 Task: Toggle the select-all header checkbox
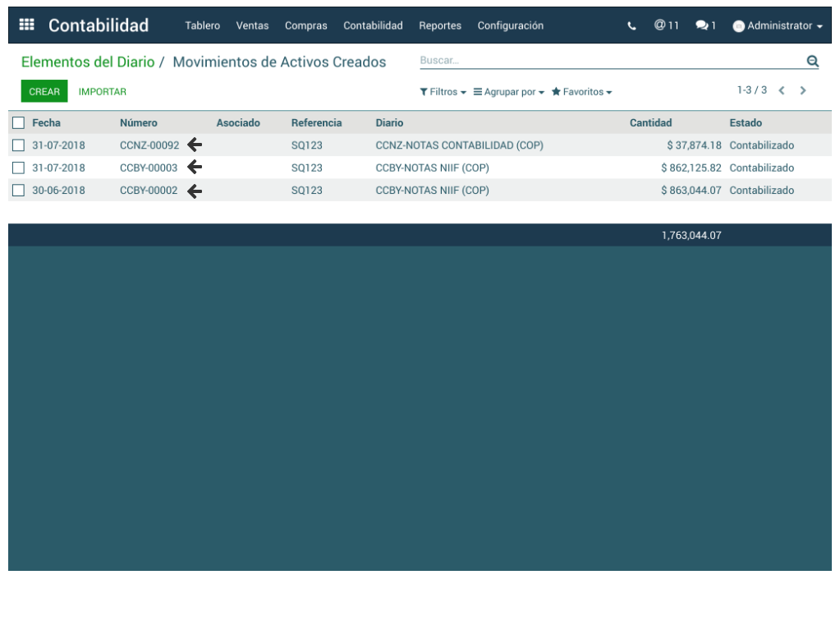tap(18, 123)
